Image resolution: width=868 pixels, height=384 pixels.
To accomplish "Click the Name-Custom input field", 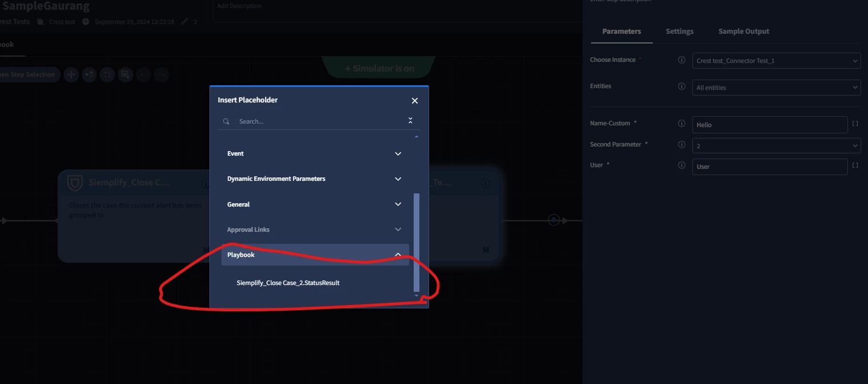I will [770, 124].
